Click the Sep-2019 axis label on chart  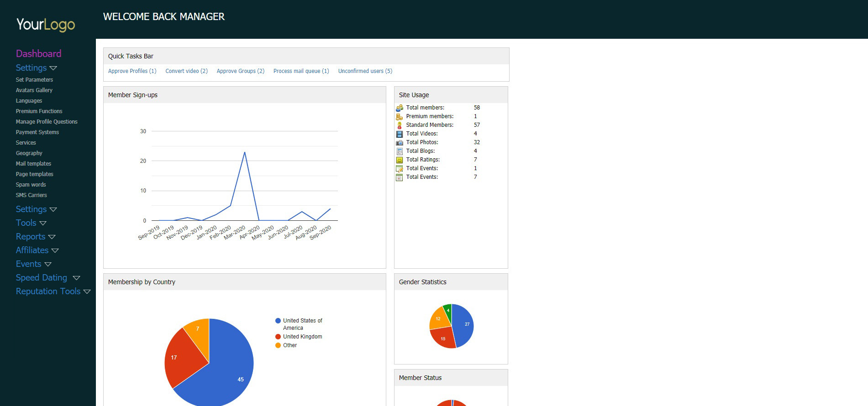click(x=149, y=233)
